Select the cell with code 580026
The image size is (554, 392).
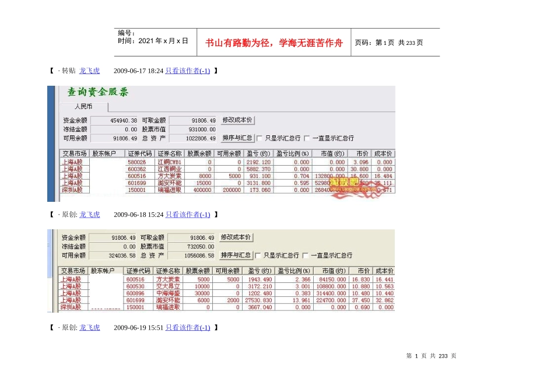[141, 162]
